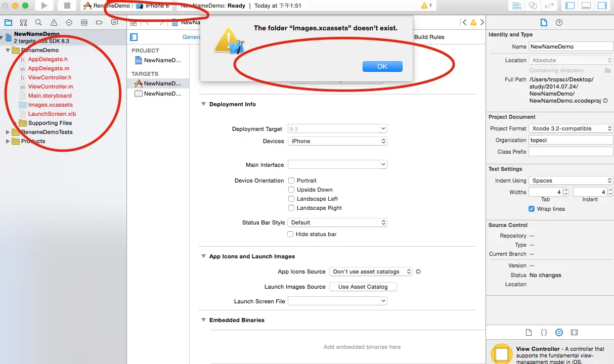Collapse the Embedded Binaries section
Screen dimensions: 614x364
[x=204, y=320]
